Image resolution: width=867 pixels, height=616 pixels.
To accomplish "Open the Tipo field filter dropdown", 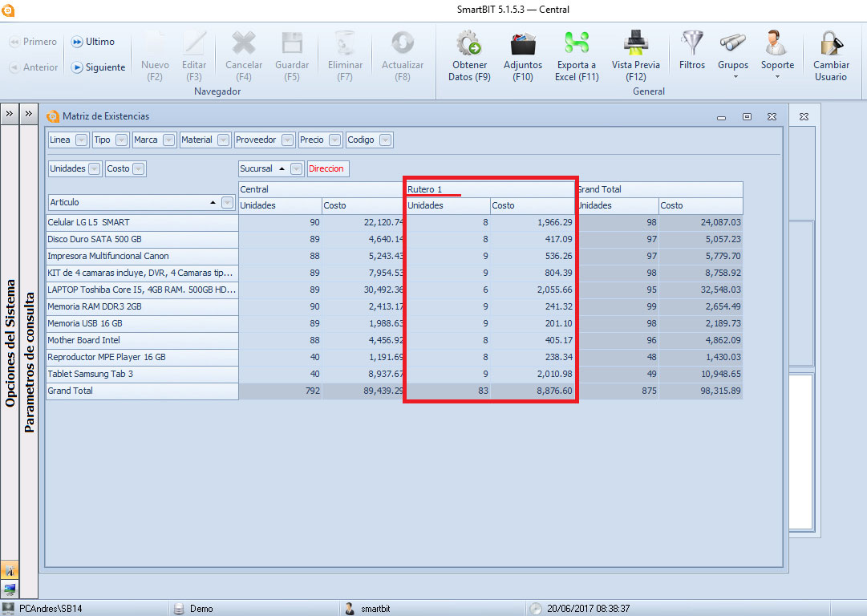I will tap(122, 140).
